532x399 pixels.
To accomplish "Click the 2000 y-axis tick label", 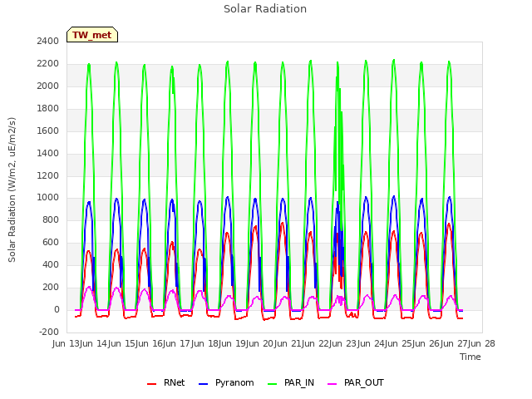I will point(48,86).
